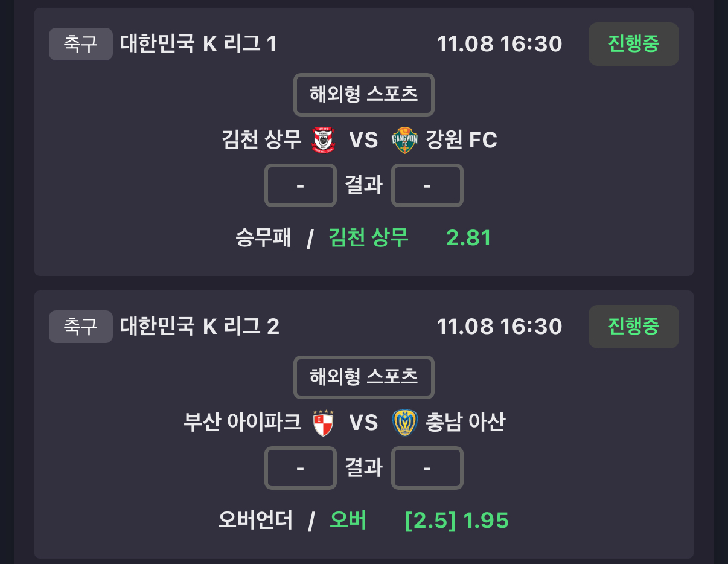Viewport: 728px width, 564px height.
Task: Click the Gimcheon Sangmu home result box
Action: coord(301,185)
